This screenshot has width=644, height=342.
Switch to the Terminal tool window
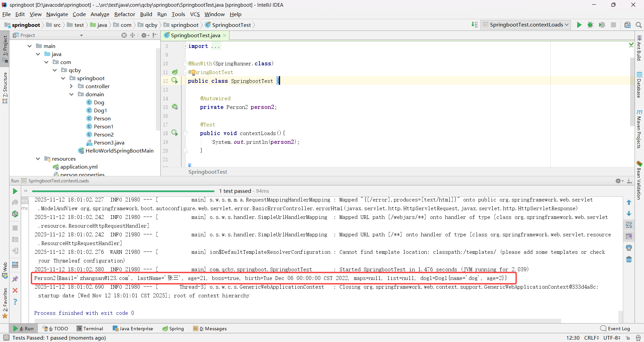(90, 329)
